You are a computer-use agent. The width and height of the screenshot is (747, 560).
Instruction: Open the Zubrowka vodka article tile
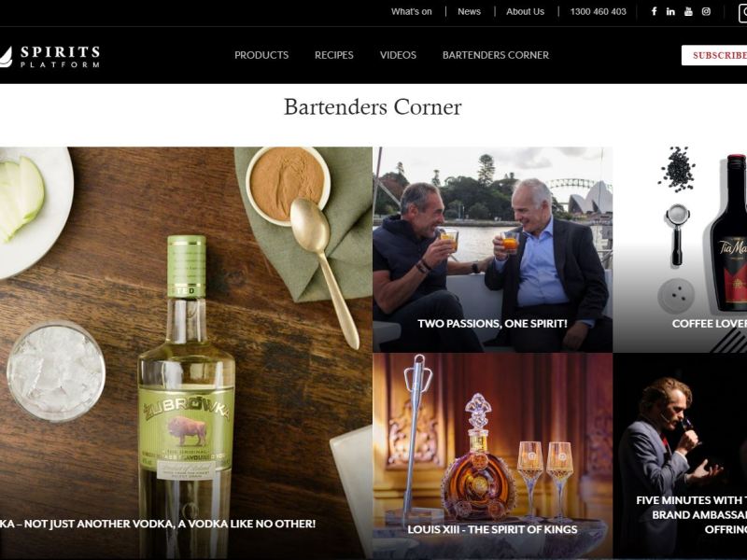[x=186, y=353]
